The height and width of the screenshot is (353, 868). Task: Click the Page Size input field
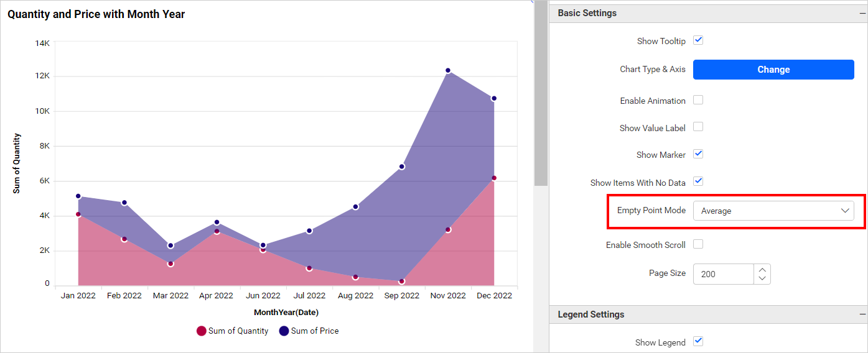(x=724, y=274)
